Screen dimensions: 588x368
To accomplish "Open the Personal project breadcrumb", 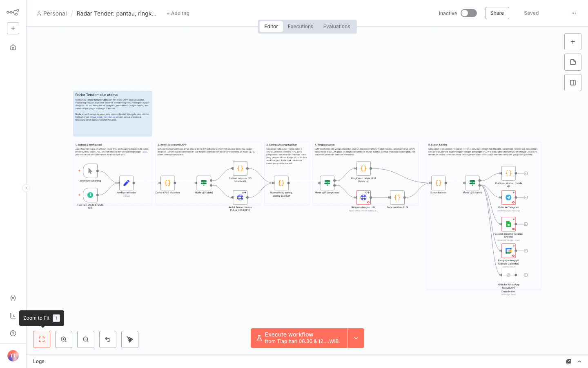I will point(52,13).
